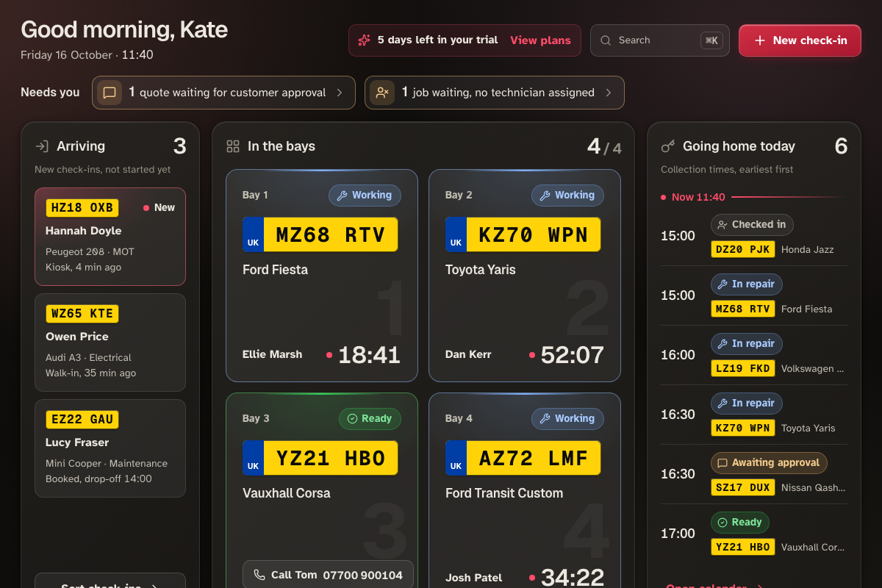Screen dimensions: 882x588
Task: Click wrench icon beside LZ19 FKD collection
Action: click(723, 344)
